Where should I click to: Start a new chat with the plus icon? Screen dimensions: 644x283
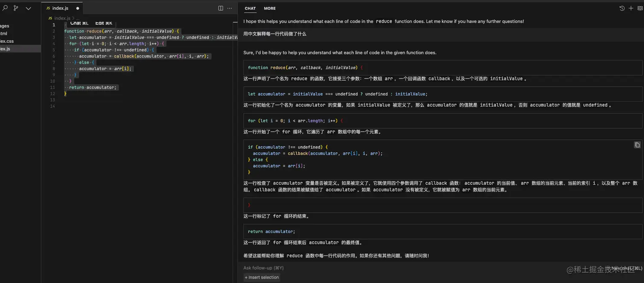coord(631,8)
